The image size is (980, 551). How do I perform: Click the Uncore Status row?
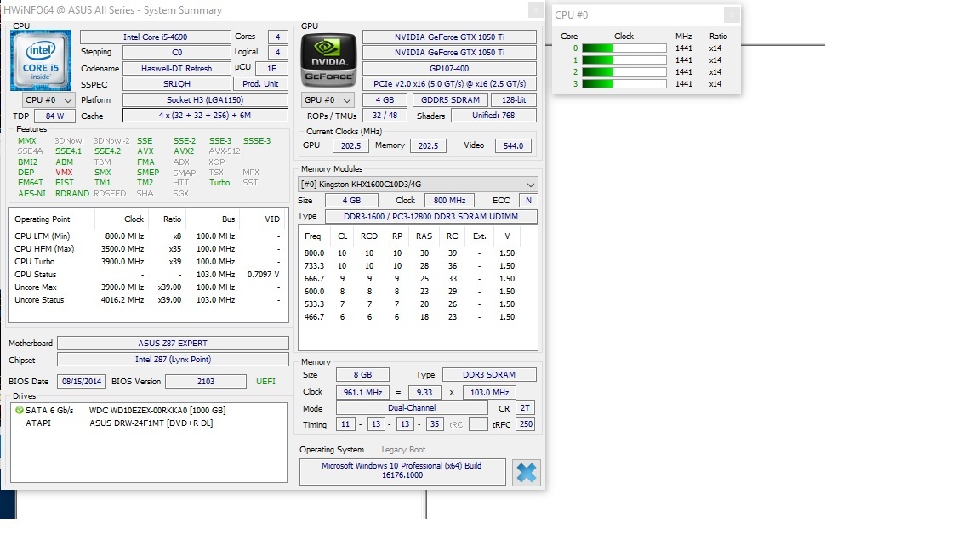pos(147,300)
